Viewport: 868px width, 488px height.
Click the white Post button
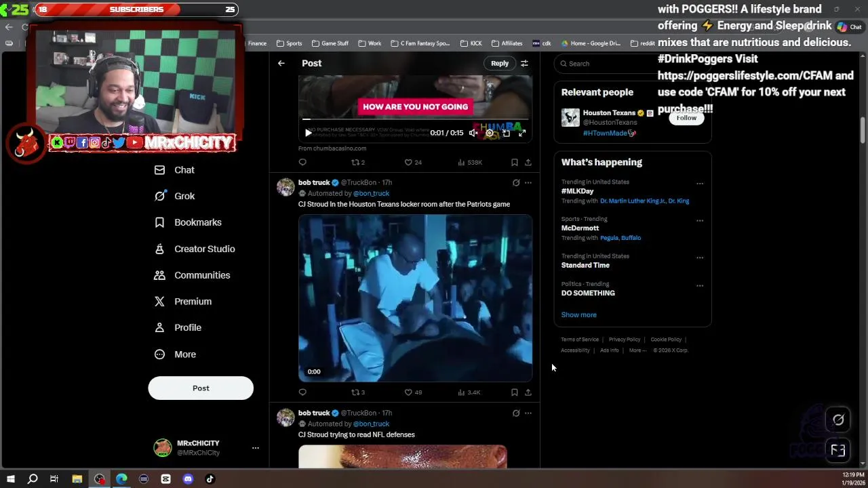pos(201,388)
